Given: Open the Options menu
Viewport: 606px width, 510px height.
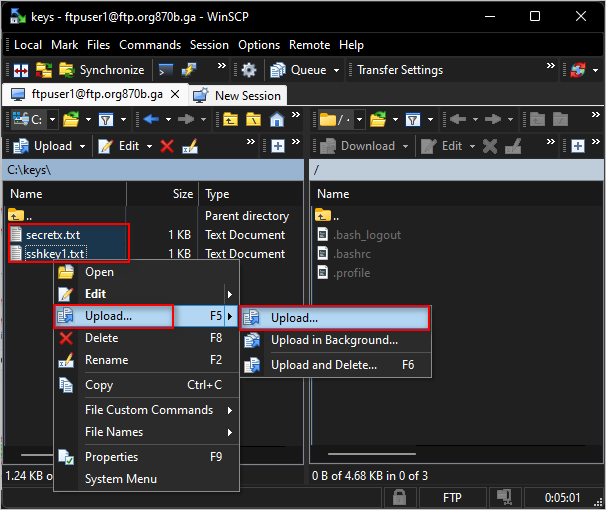Looking at the screenshot, I should point(259,45).
